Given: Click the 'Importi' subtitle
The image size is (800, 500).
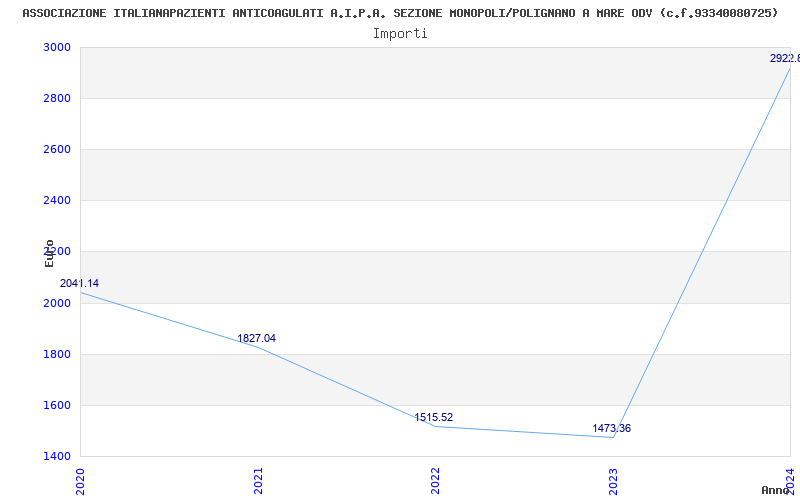Looking at the screenshot, I should [400, 34].
